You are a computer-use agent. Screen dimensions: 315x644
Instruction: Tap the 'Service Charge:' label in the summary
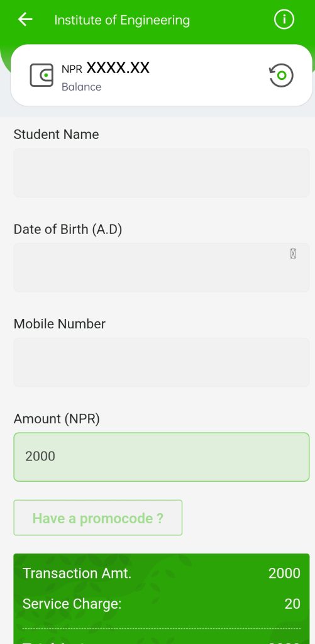coord(72,604)
